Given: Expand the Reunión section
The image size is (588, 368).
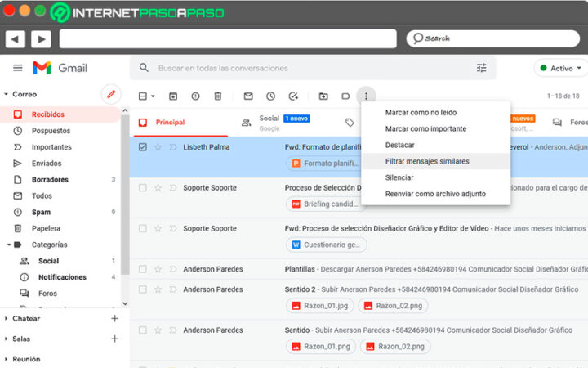Looking at the screenshot, I should pos(6,359).
